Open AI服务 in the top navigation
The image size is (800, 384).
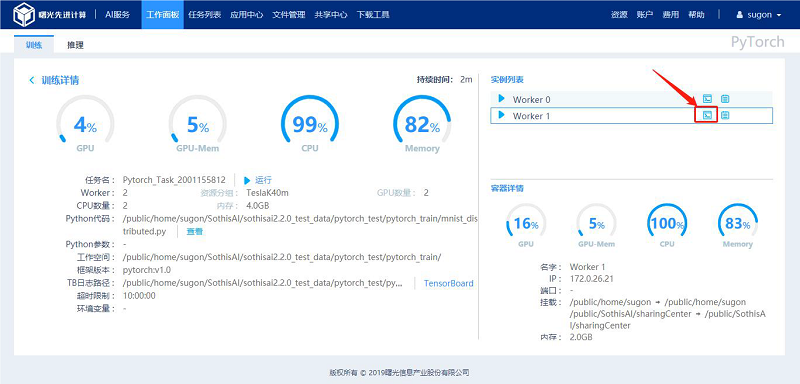117,15
